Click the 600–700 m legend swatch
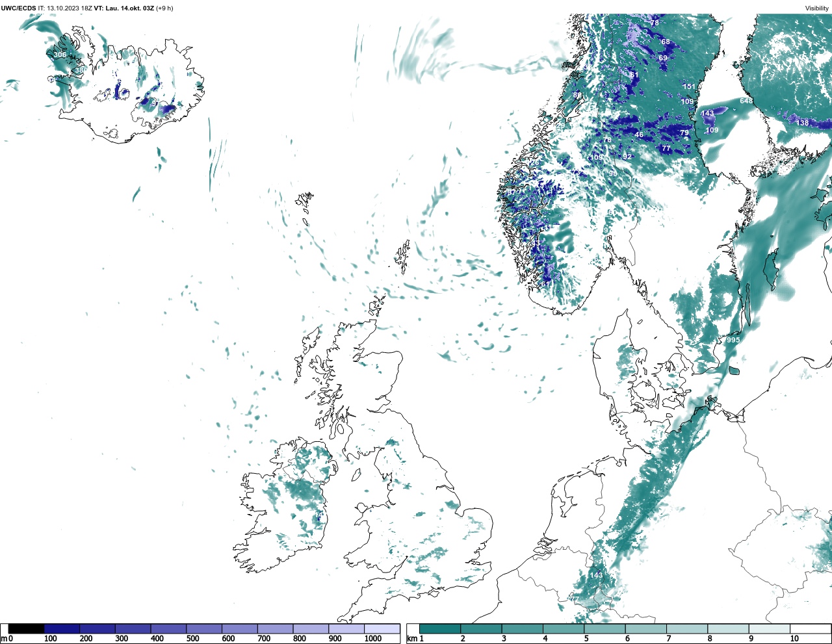Viewport: 832px width, 644px height. pyautogui.click(x=239, y=628)
